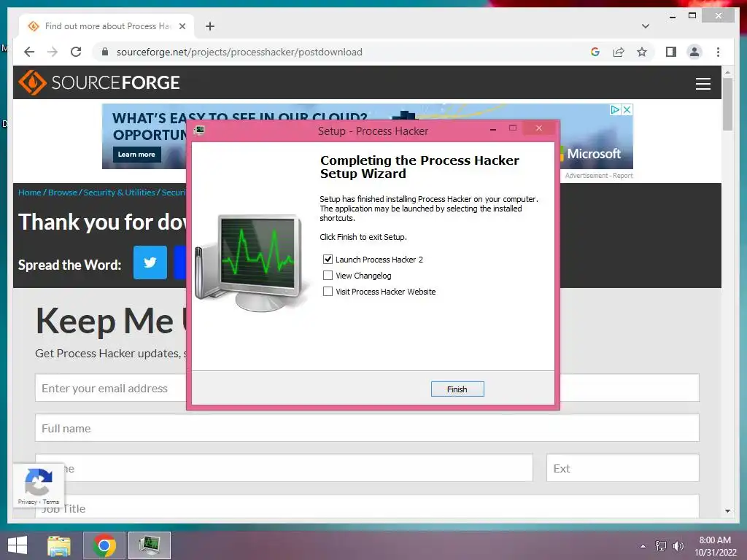Click Process Hacker setup taskbar icon
The height and width of the screenshot is (560, 747).
click(149, 545)
